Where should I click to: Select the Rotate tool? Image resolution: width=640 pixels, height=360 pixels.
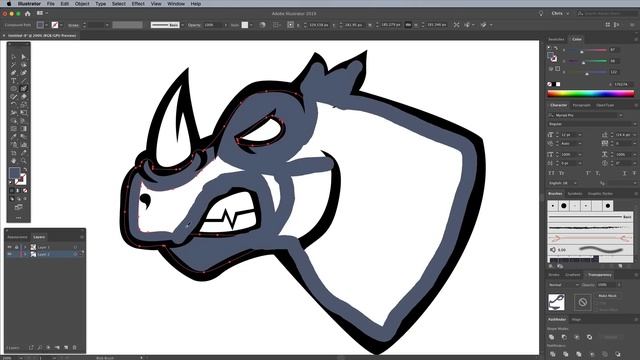(13, 104)
